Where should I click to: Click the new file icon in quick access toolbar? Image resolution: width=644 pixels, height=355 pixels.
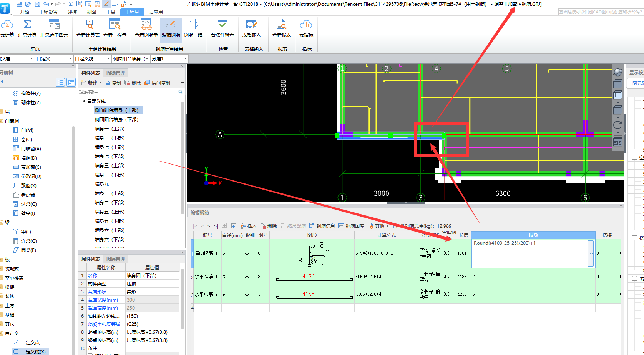click(x=20, y=4)
